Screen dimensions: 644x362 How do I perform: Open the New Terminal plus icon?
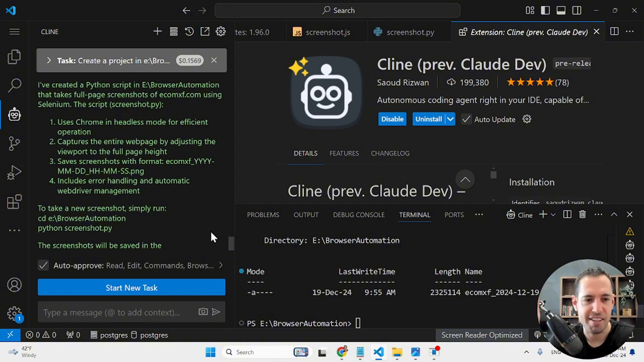point(543,215)
